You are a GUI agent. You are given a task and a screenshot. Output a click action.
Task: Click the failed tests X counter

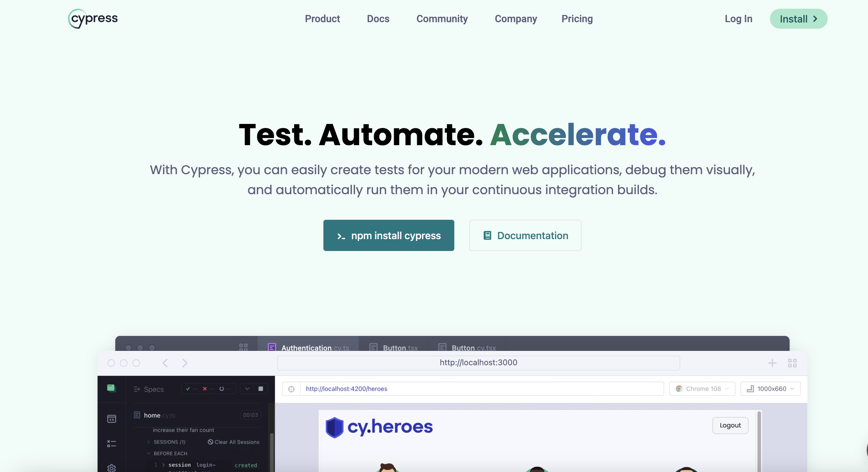tap(208, 389)
